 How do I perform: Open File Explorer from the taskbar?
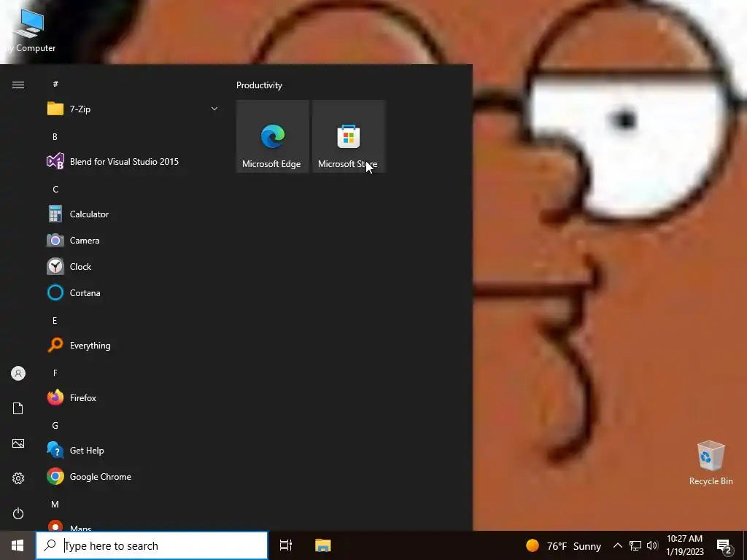pyautogui.click(x=323, y=545)
